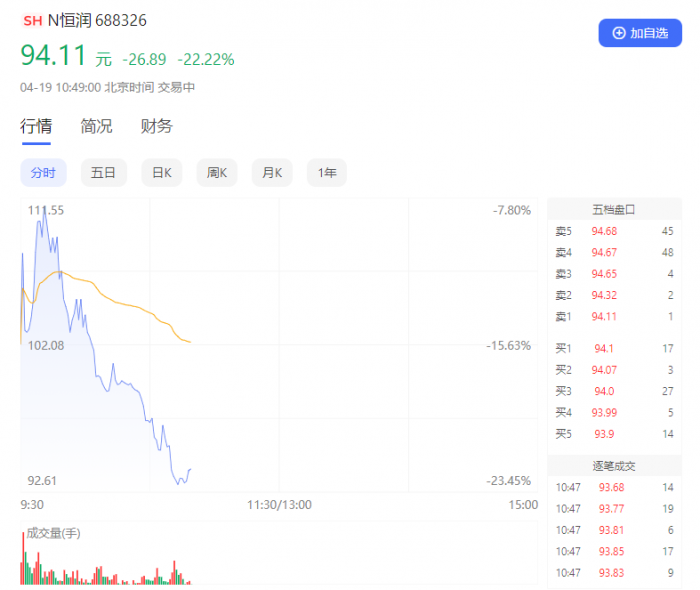Select the 分时 chart period
700x590 pixels.
pos(43,173)
